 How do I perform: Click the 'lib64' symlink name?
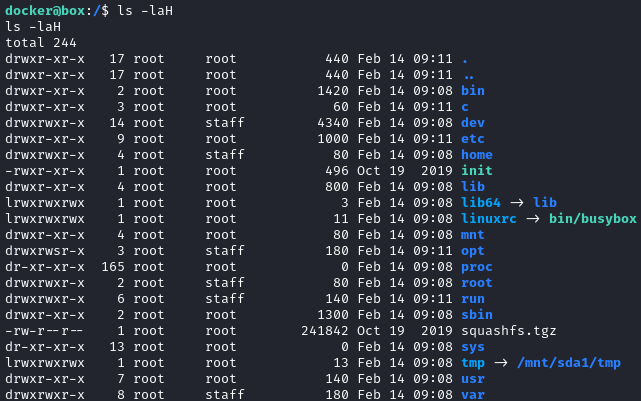pyautogui.click(x=481, y=203)
